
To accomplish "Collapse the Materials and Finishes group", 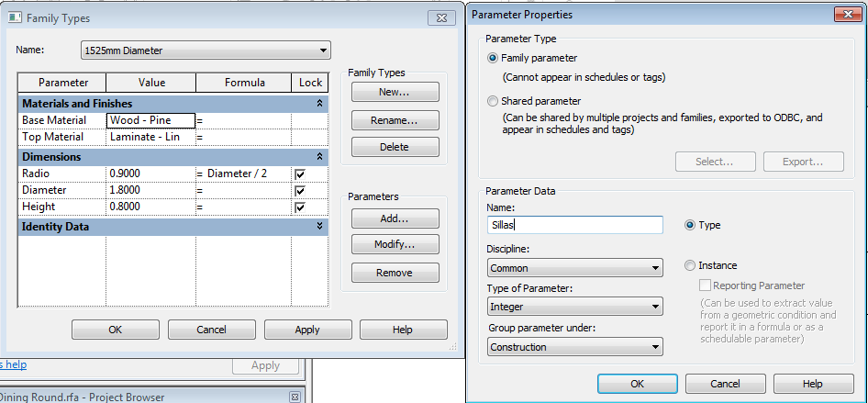I will [x=319, y=104].
